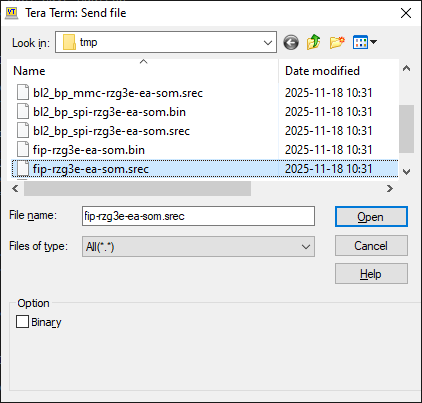Open the View menu icon
The height and width of the screenshot is (403, 422).
(x=360, y=42)
